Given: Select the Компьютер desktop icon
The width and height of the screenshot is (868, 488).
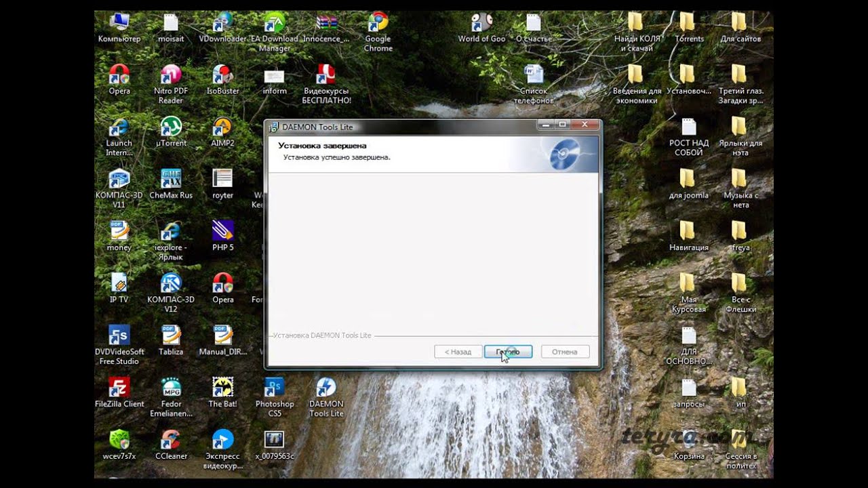Looking at the screenshot, I should (119, 27).
